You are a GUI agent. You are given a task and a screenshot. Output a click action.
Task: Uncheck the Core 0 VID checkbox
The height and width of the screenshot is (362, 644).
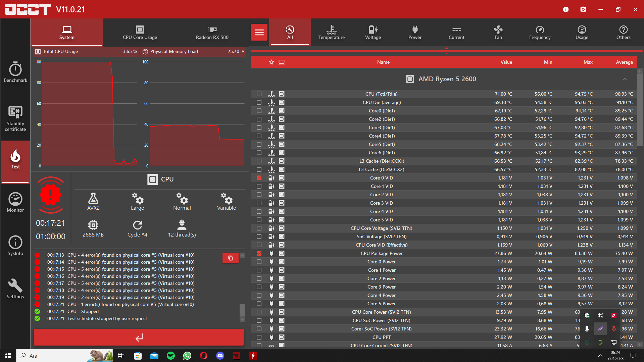click(259, 178)
